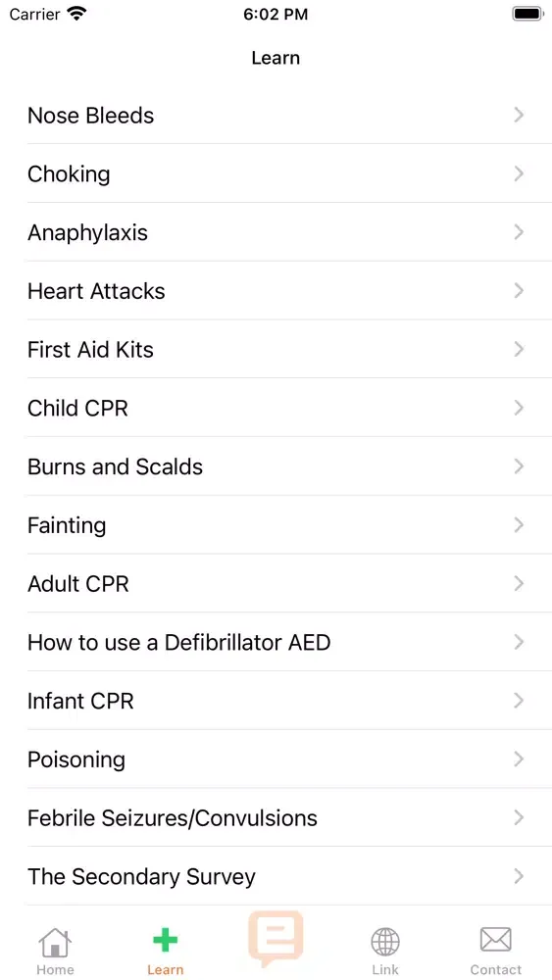Image resolution: width=552 pixels, height=980 pixels.
Task: Switch to the Link tab label
Action: point(385,969)
